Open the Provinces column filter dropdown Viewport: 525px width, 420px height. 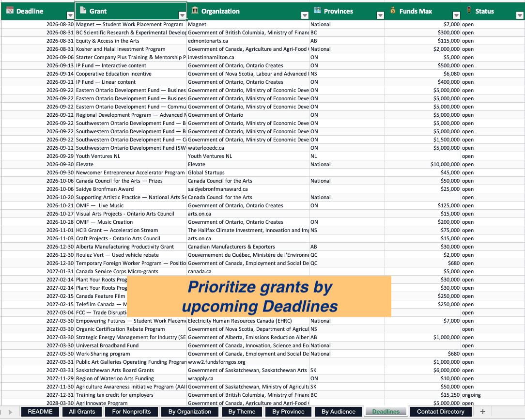pyautogui.click(x=380, y=15)
